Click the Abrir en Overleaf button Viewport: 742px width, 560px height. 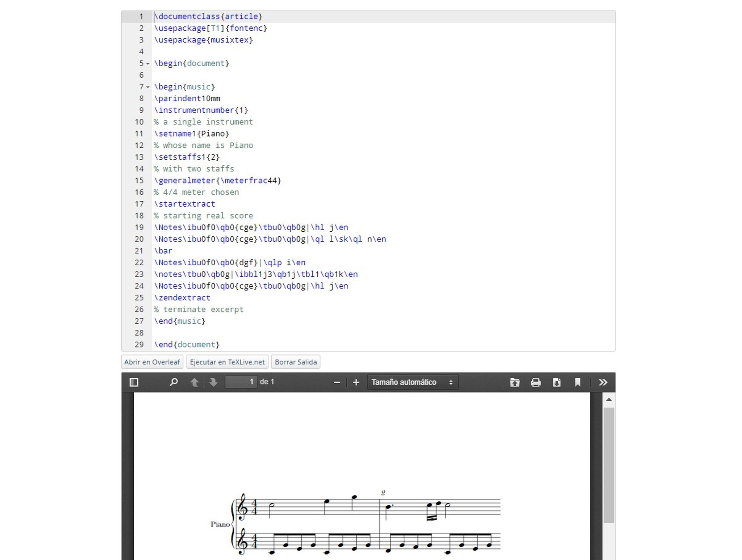coord(152,362)
